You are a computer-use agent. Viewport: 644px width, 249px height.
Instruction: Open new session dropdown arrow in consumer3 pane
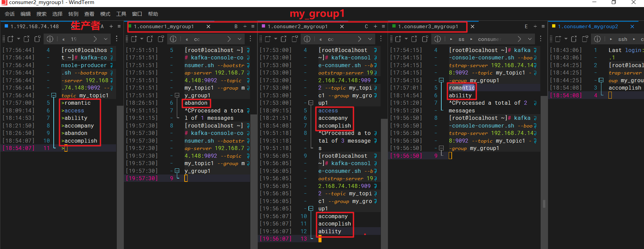click(x=406, y=39)
